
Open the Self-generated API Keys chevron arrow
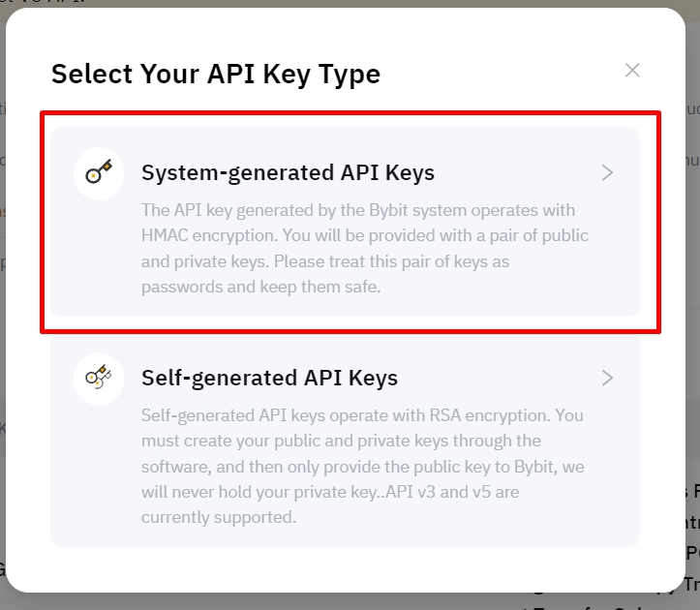[x=607, y=378]
